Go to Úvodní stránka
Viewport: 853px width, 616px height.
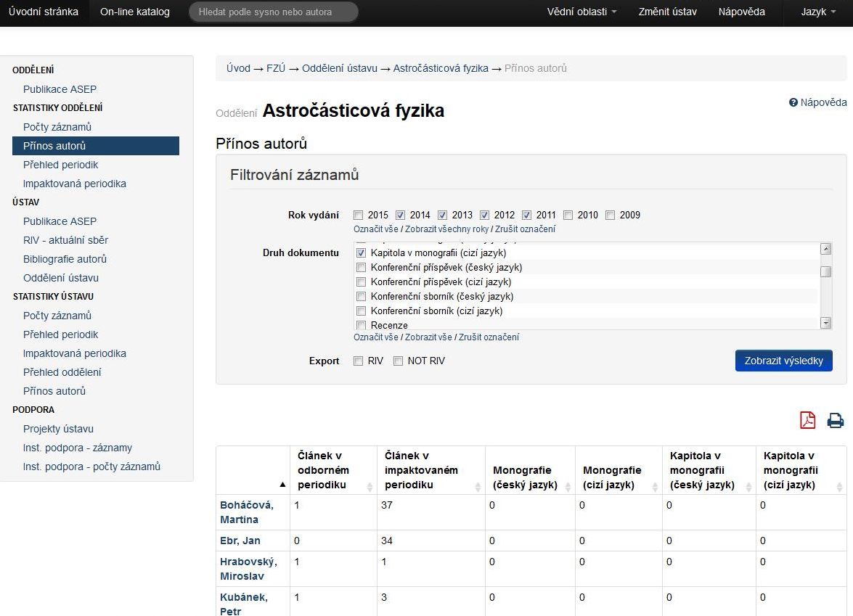[x=44, y=12]
